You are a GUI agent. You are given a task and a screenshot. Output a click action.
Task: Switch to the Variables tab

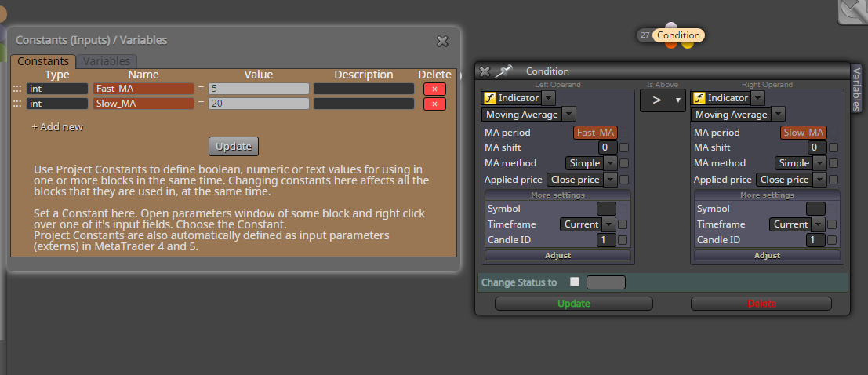(x=107, y=61)
